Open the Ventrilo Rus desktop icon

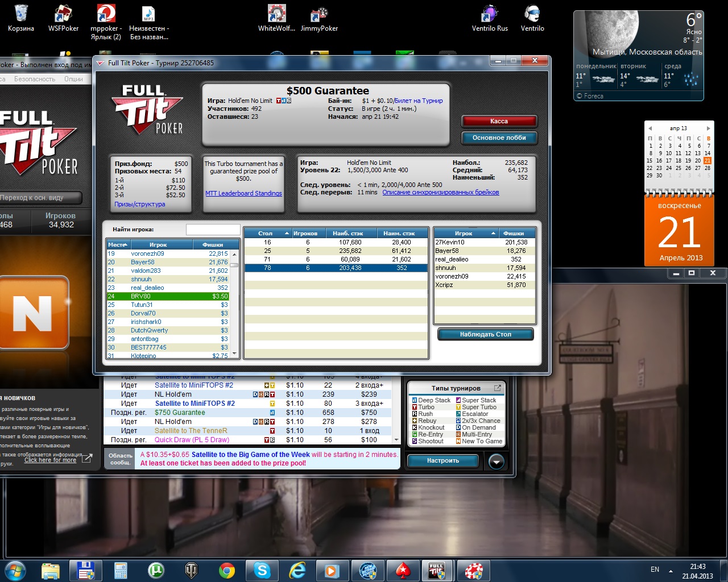[x=490, y=18]
